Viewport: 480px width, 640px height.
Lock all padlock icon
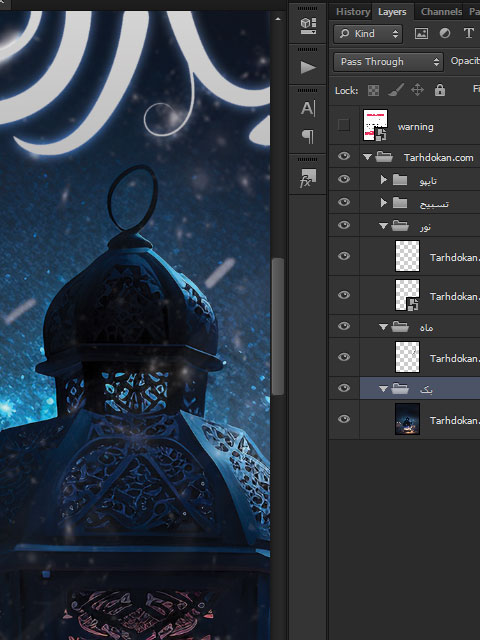[x=440, y=90]
